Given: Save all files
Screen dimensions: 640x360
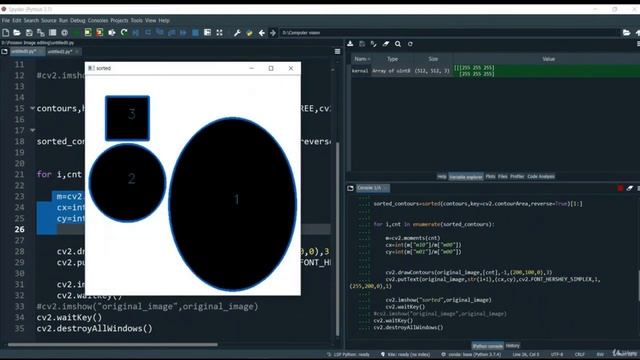Looking at the screenshot, I should point(41,33).
